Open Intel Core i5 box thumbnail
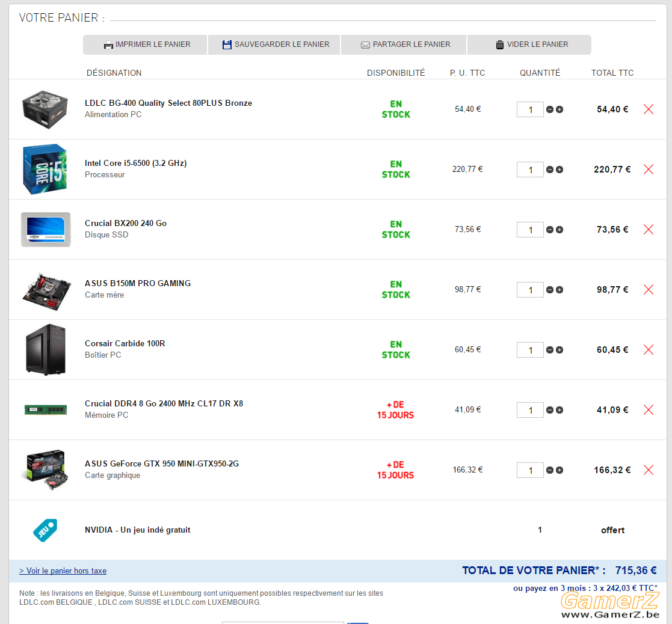Viewport: 672px width, 624px height. [45, 169]
